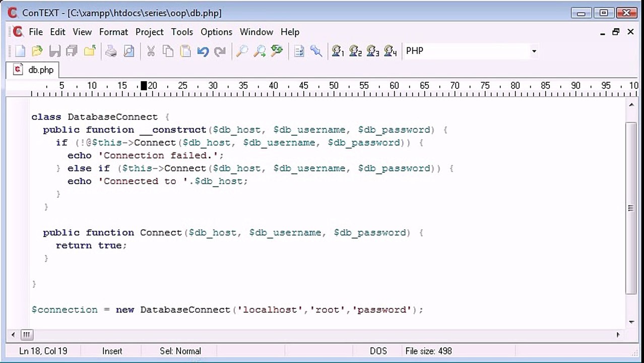Click the 'else if' keyword in code
This screenshot has width=644, height=363.
(89, 168)
